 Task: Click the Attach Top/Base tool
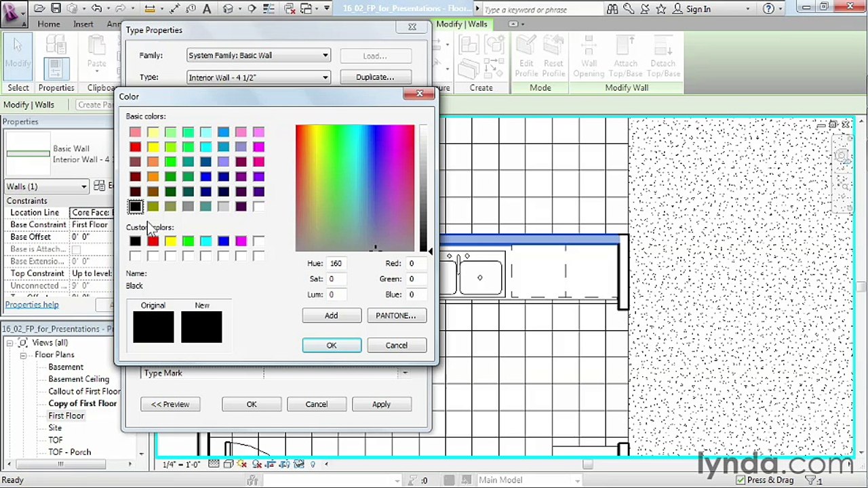tap(625, 56)
